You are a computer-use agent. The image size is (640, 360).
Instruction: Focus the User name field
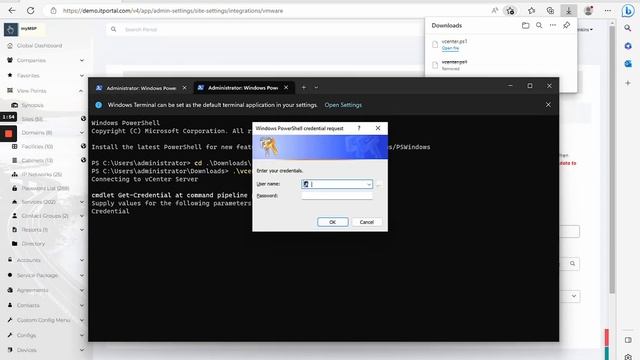pyautogui.click(x=337, y=184)
